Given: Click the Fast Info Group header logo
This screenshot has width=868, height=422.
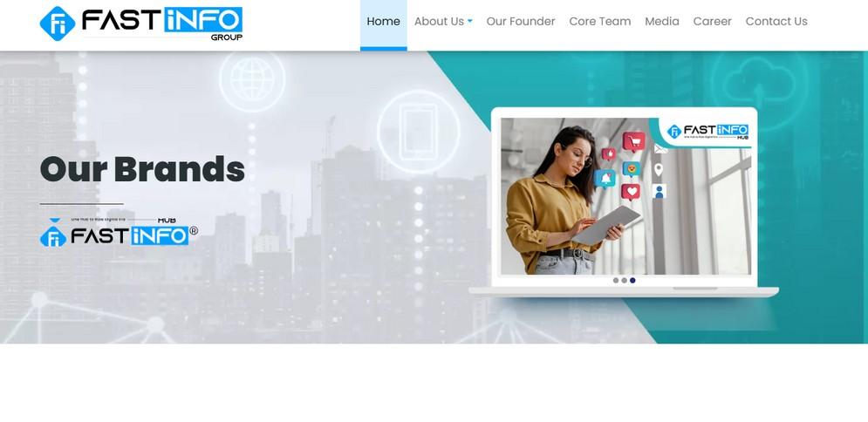Looking at the screenshot, I should tap(141, 24).
